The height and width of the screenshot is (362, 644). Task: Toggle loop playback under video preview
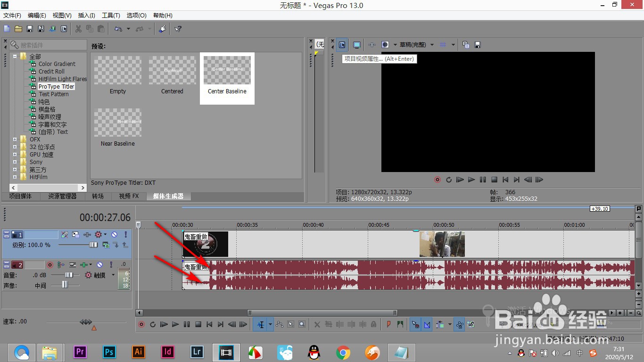click(448, 180)
